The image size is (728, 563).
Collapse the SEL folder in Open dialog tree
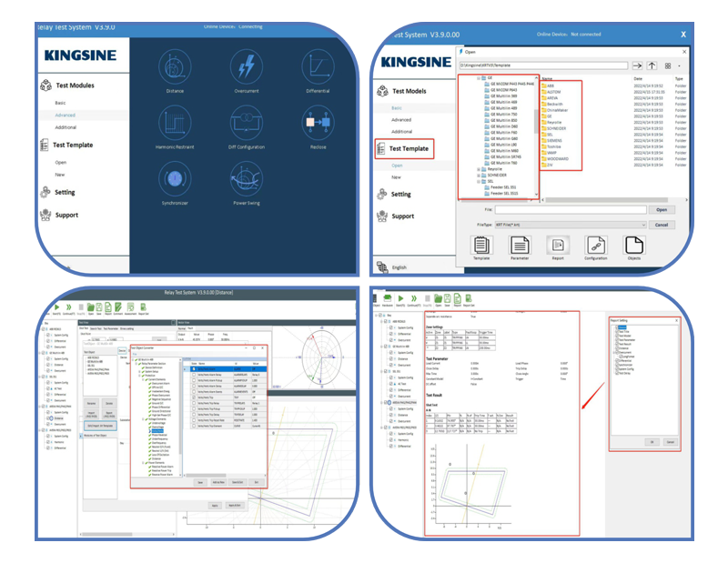click(479, 182)
